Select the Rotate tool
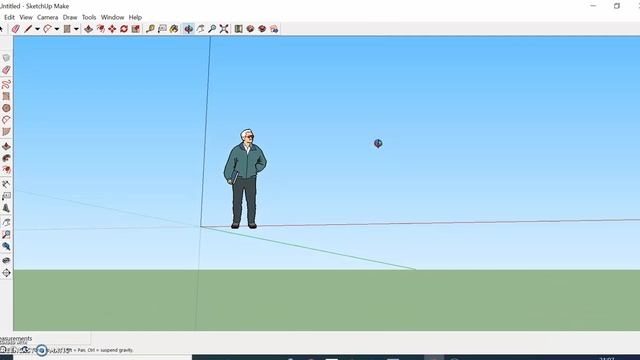640x360 pixels. [124, 29]
